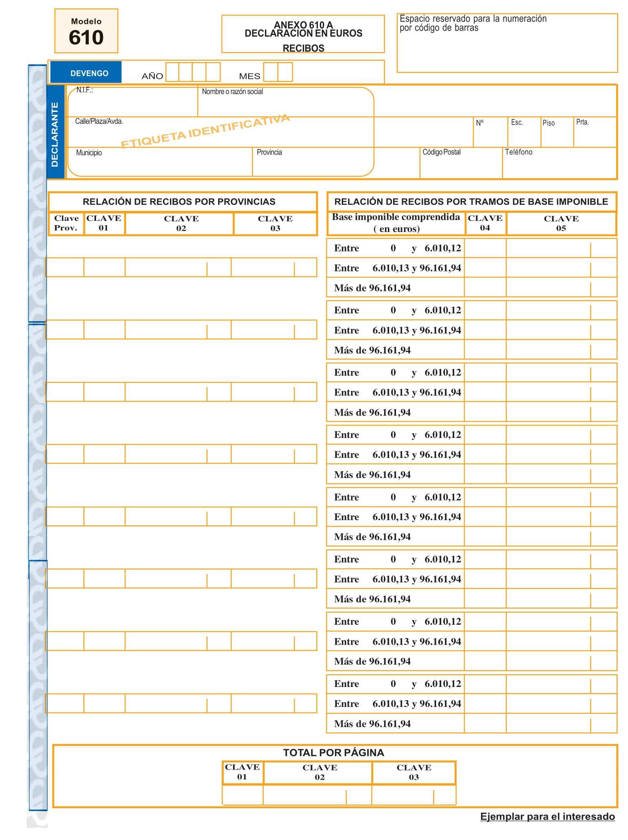This screenshot has height=840, width=628.
Task: Click Clave Prov. cell in first provincias row
Action: [65, 267]
